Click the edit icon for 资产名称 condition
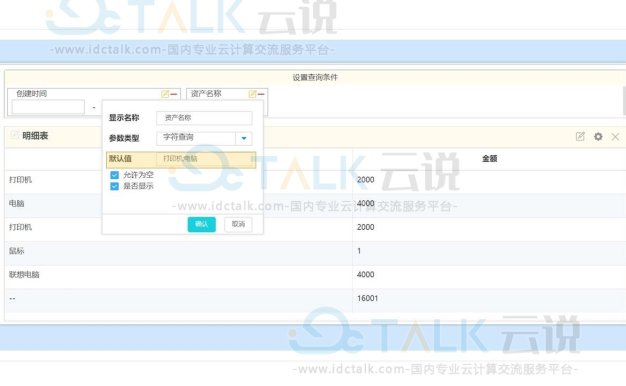Screen dimensions: 626x386 coord(252,94)
